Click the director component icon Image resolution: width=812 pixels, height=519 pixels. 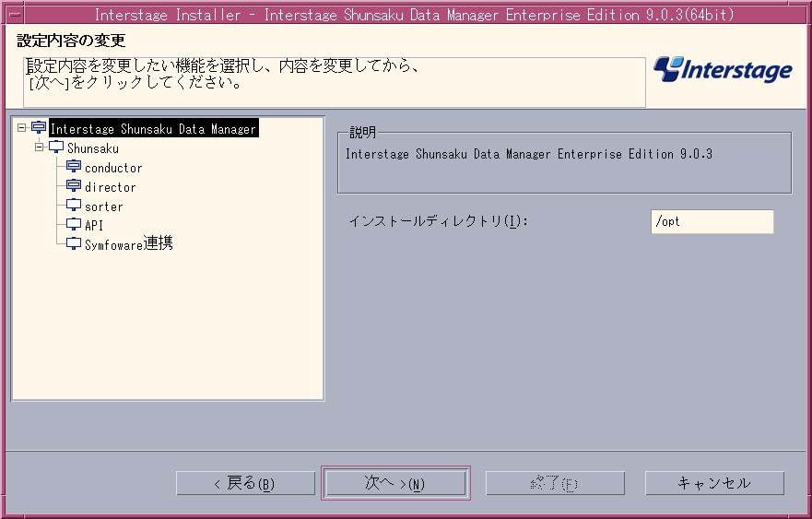tap(74, 185)
